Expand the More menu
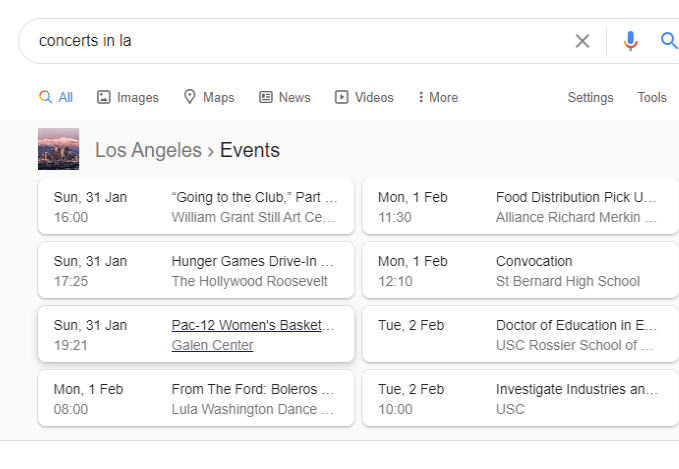The width and height of the screenshot is (679, 469). 438,97
